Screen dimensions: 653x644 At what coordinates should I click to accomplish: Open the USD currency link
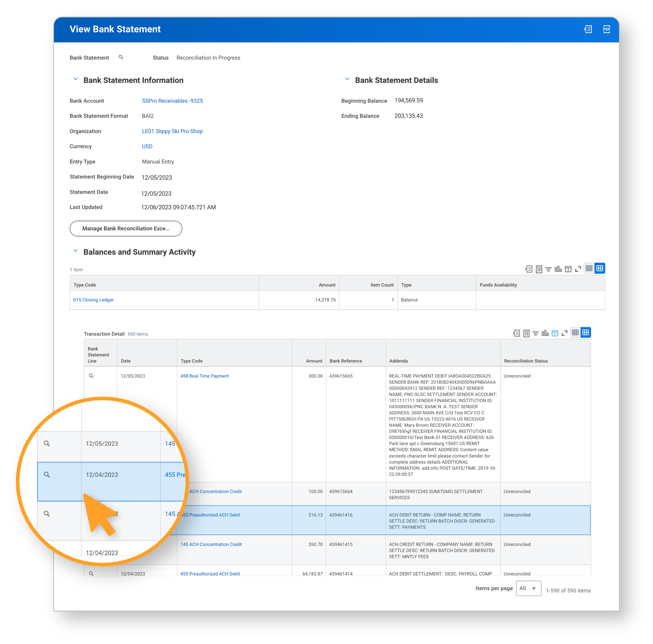(x=147, y=146)
